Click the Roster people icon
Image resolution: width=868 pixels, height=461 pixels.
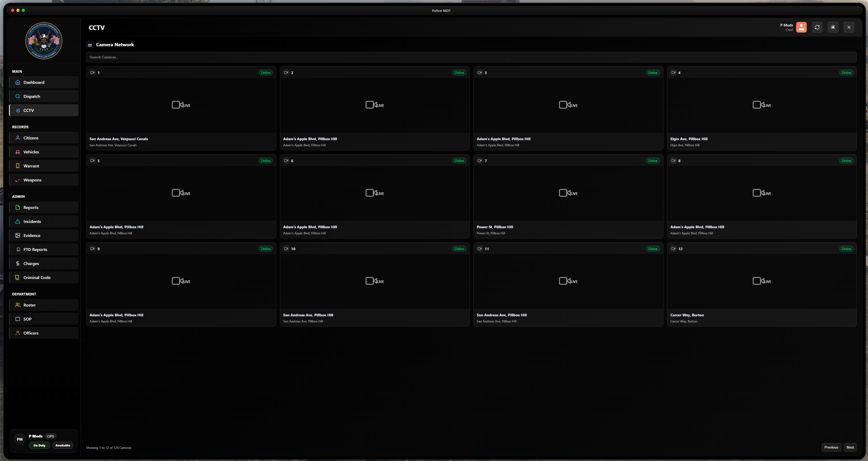coord(18,305)
